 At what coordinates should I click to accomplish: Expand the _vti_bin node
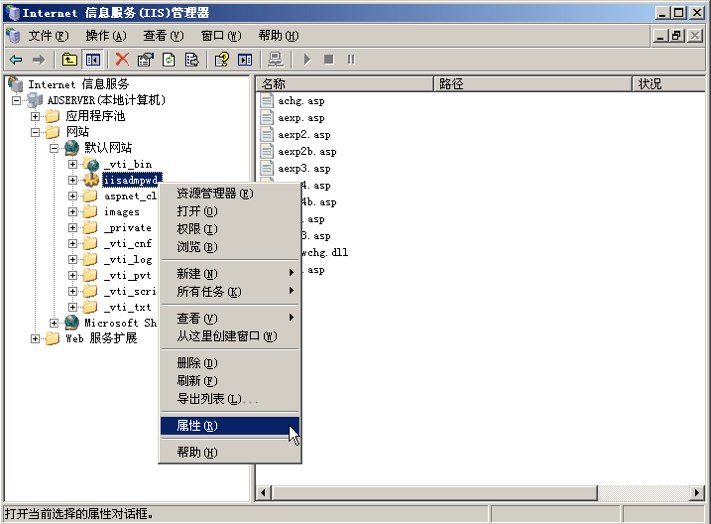pos(73,164)
